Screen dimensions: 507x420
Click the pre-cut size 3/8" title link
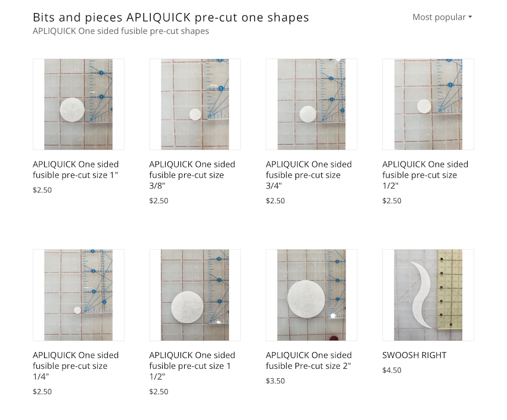pyautogui.click(x=192, y=175)
